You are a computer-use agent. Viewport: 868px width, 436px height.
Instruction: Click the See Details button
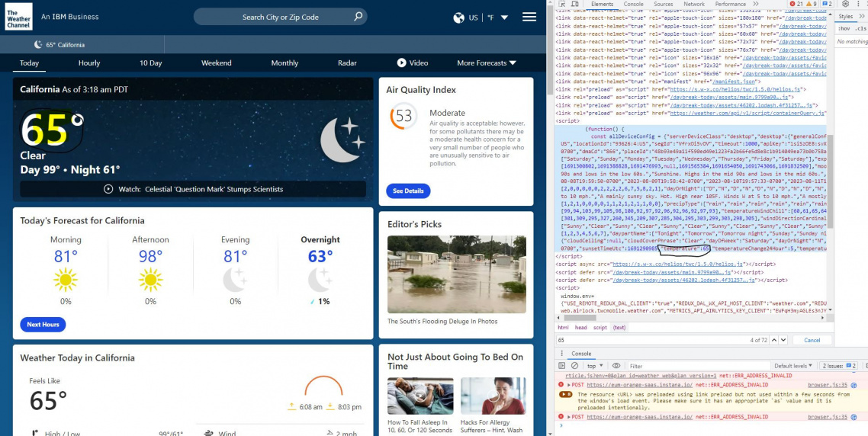(408, 191)
